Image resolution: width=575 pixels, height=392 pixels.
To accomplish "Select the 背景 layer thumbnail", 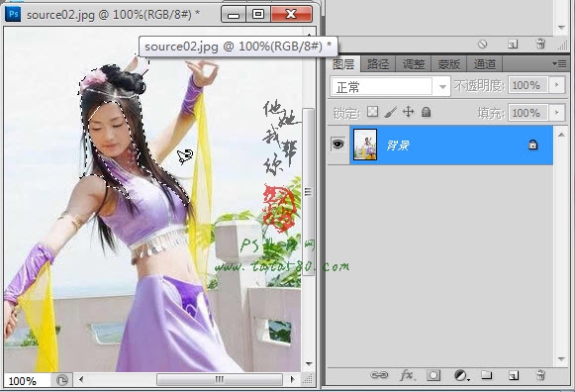I will (x=365, y=145).
